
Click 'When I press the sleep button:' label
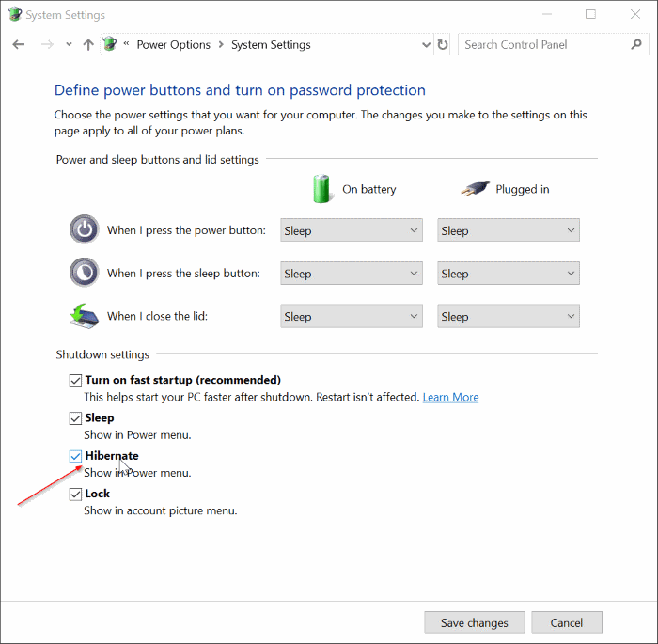(184, 274)
